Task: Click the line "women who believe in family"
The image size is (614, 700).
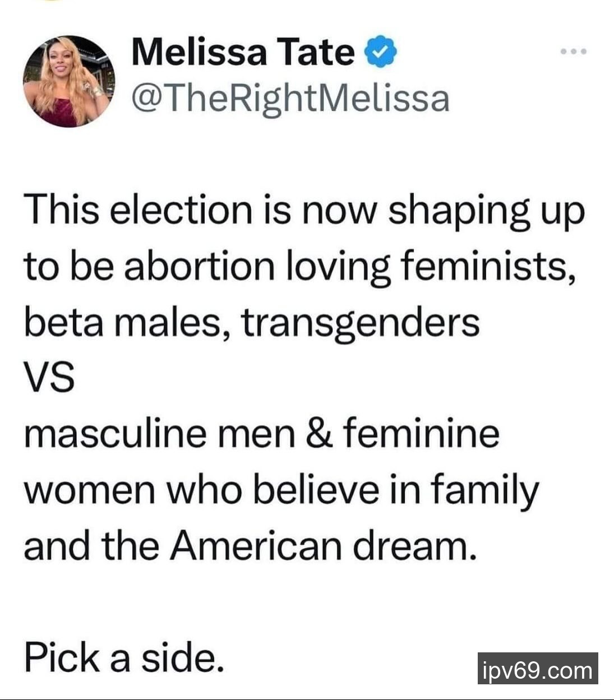Action: pyautogui.click(x=281, y=490)
